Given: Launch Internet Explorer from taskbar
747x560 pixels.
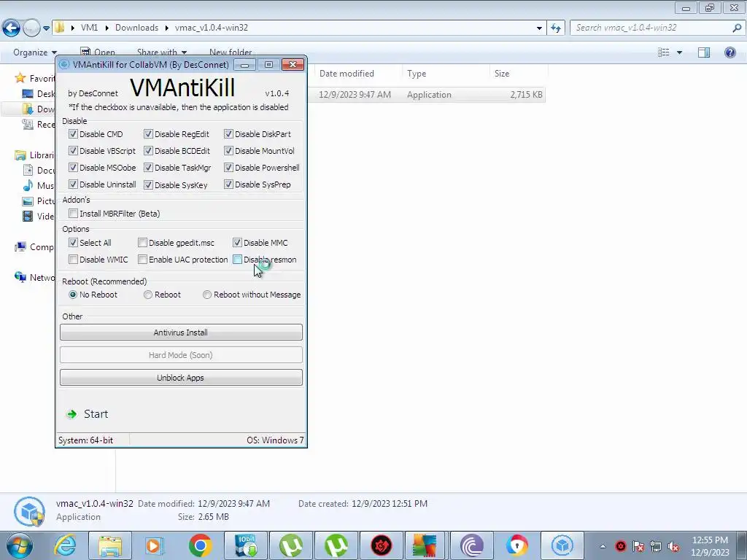Looking at the screenshot, I should [x=65, y=545].
